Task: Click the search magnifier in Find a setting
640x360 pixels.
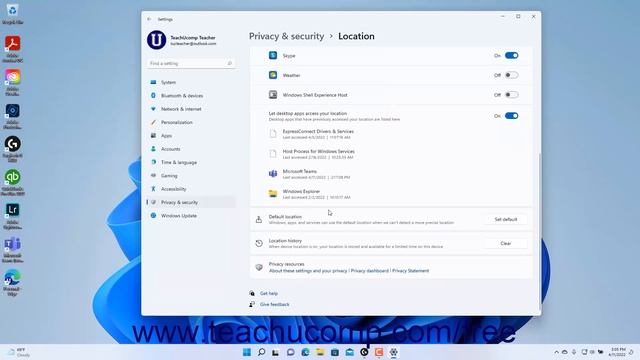Action: point(229,63)
